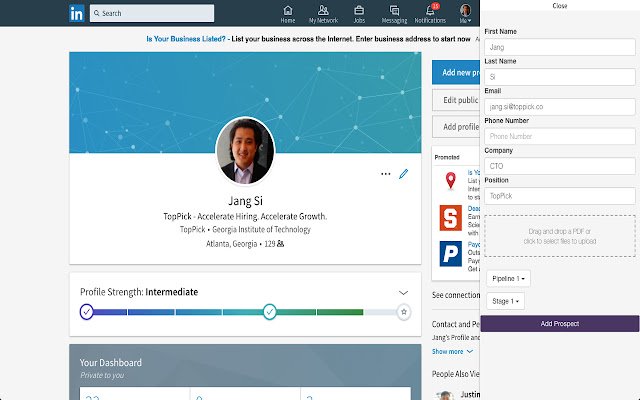Click the Edit public profile button
Screen dimensions: 640x400
pos(456,100)
